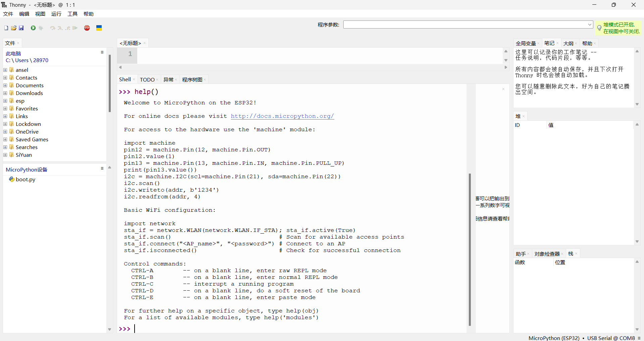Screen dimensions: 644x341
Task: Click MicroPython (ESP32) interpreter status text
Action: 554,338
